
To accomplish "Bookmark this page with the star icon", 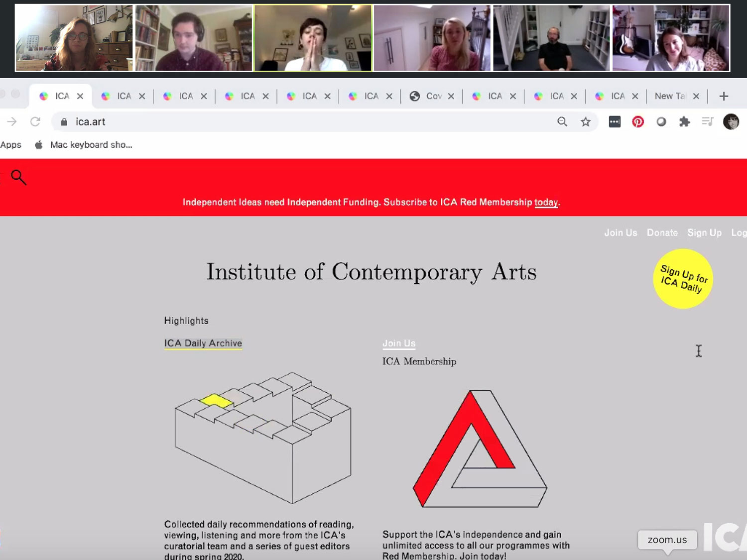I will tap(586, 121).
